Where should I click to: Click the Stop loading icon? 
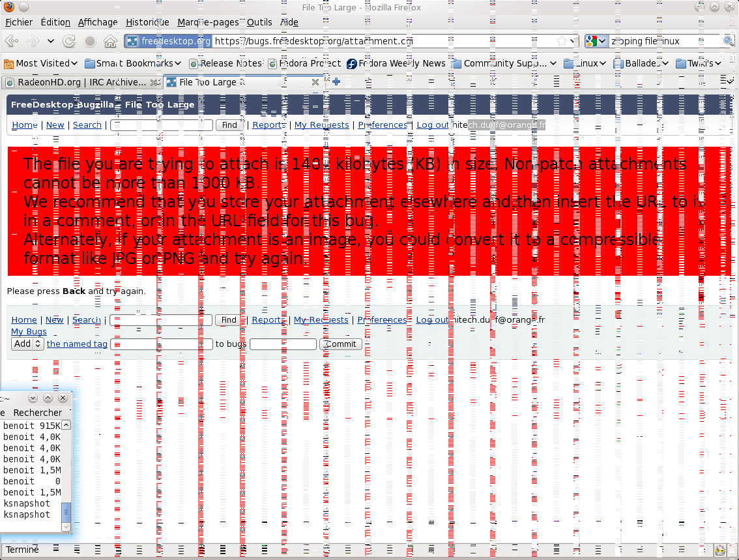click(x=90, y=41)
